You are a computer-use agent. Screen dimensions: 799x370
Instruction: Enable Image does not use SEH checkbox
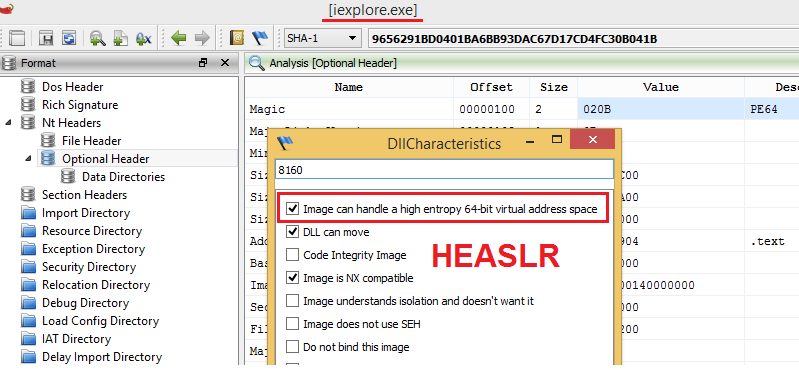click(x=292, y=324)
